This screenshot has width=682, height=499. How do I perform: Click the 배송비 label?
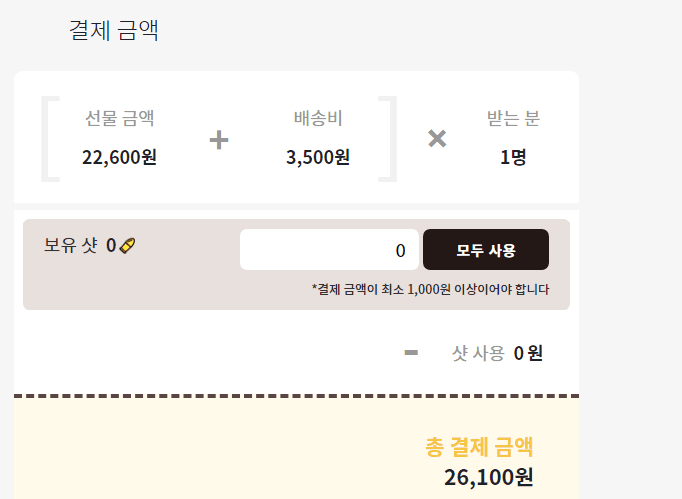point(318,118)
